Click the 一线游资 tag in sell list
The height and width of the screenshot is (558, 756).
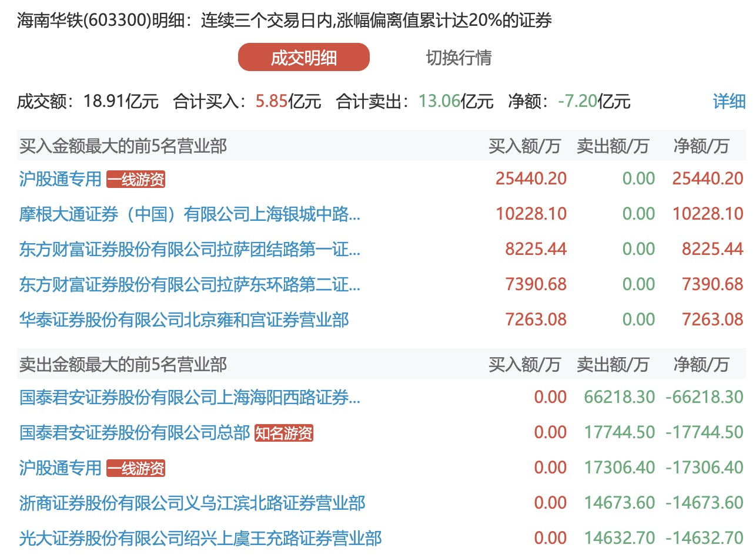point(136,468)
